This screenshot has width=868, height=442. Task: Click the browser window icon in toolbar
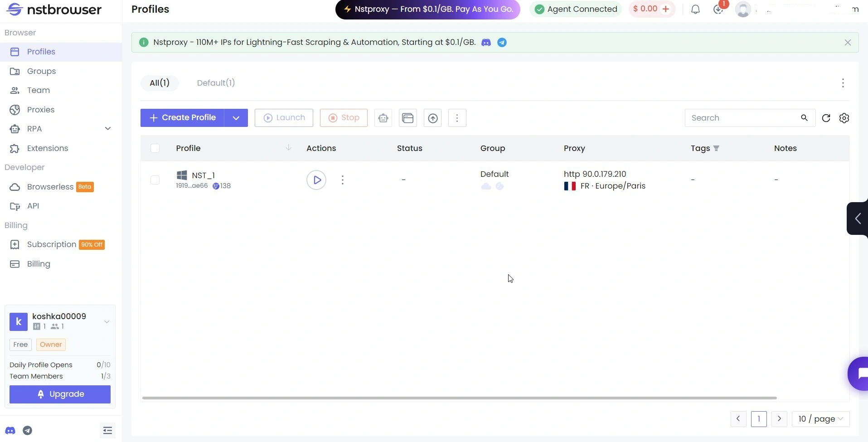pos(407,118)
